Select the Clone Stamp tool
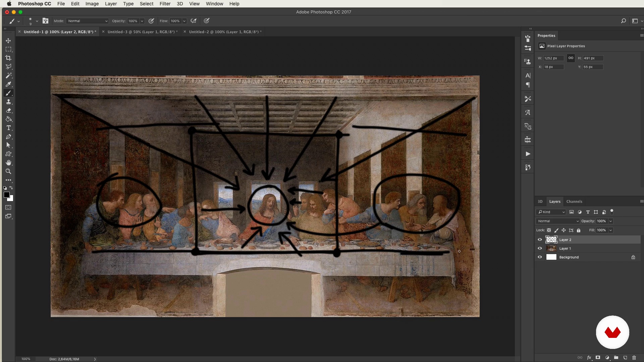 coord(8,102)
